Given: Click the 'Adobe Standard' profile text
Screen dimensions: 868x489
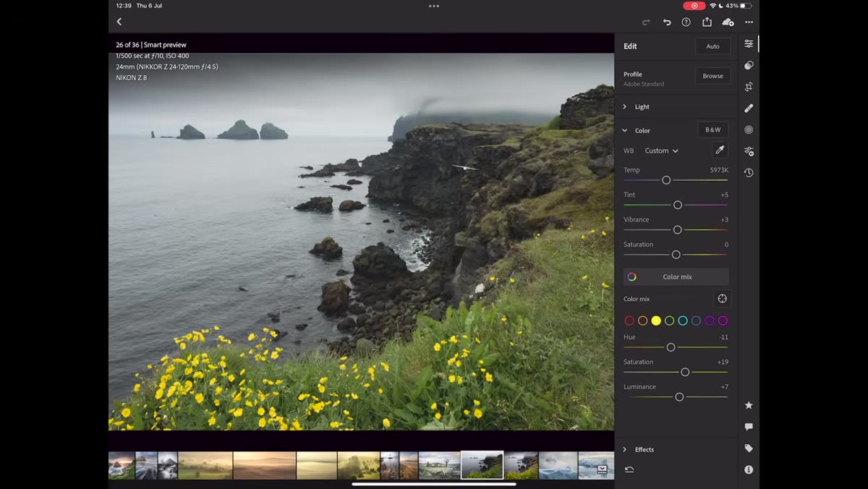Looking at the screenshot, I should pyautogui.click(x=644, y=84).
